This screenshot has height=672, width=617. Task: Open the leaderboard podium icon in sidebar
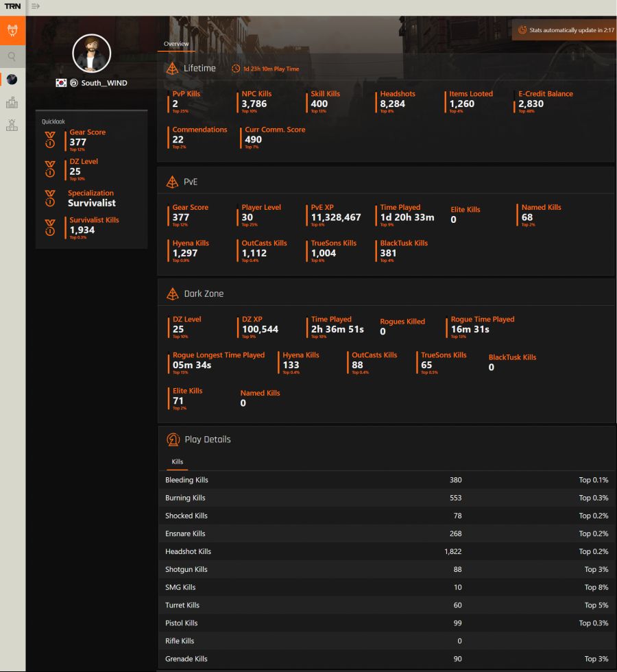pos(12,125)
